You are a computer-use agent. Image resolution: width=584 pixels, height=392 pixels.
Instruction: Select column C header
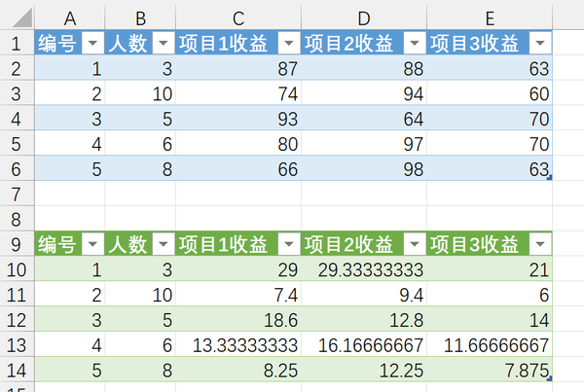(238, 18)
